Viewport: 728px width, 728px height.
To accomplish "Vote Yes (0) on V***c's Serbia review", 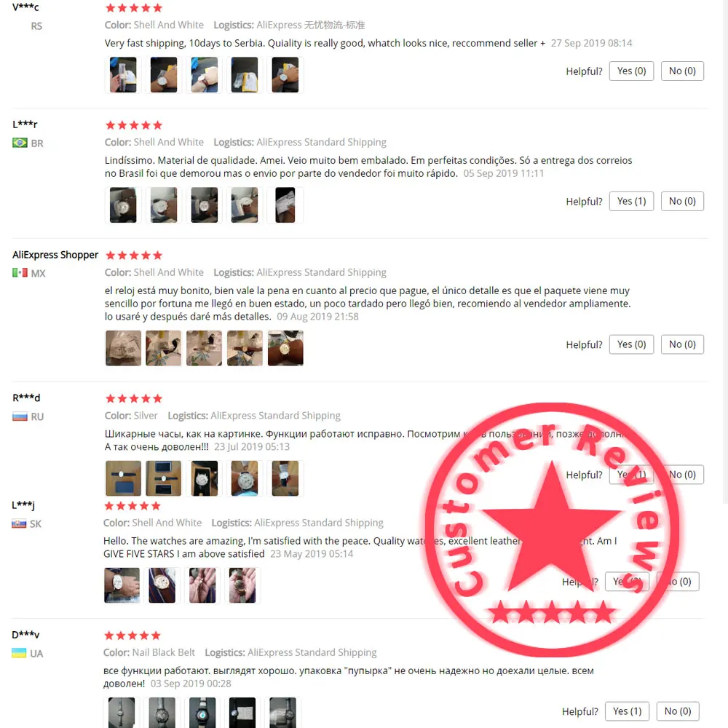I will point(631,71).
